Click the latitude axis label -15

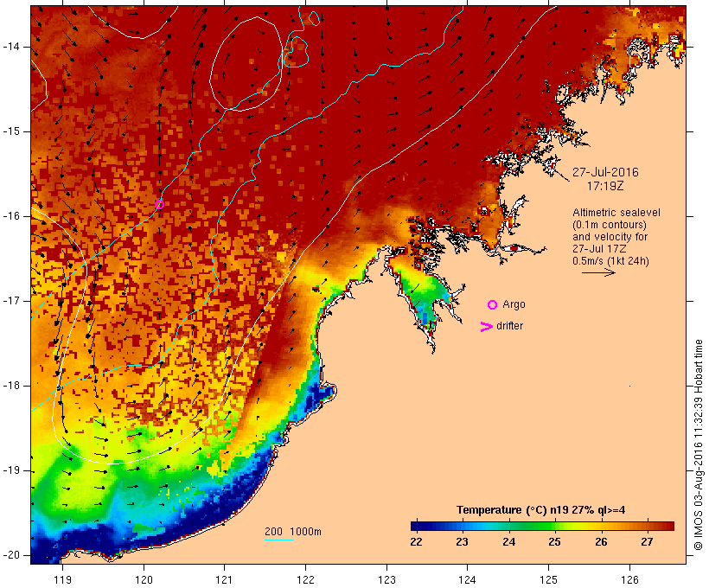point(11,131)
